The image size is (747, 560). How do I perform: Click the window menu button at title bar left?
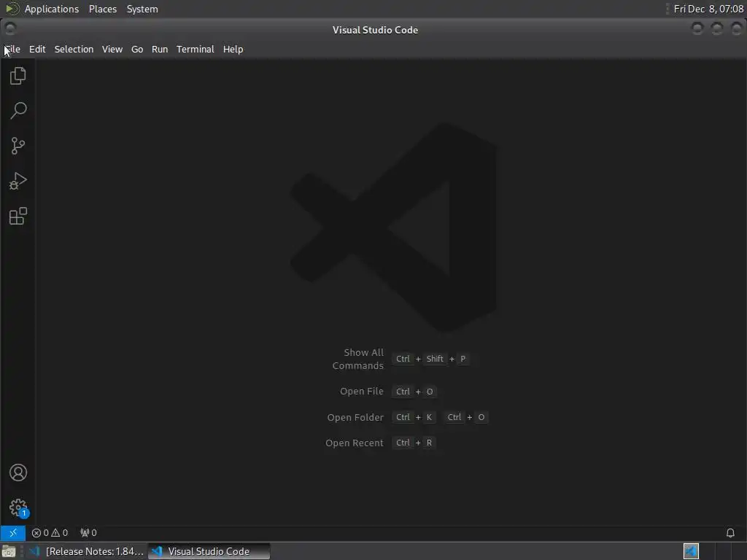pos(10,29)
